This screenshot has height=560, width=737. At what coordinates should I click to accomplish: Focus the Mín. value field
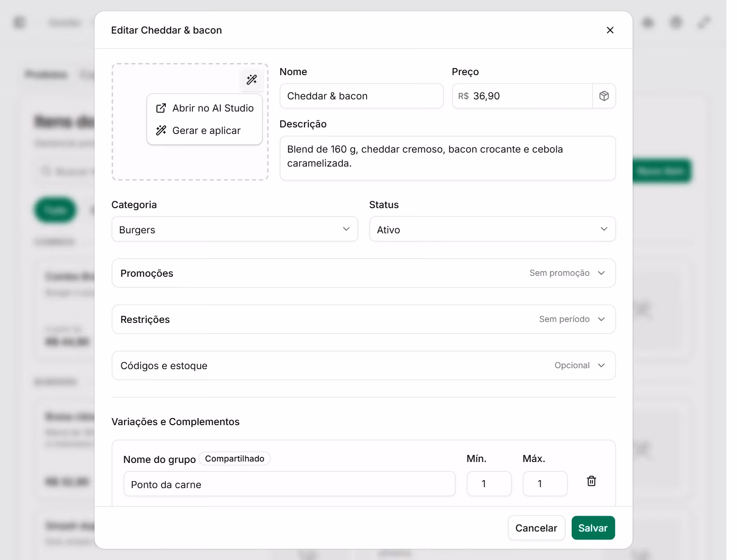click(x=489, y=484)
